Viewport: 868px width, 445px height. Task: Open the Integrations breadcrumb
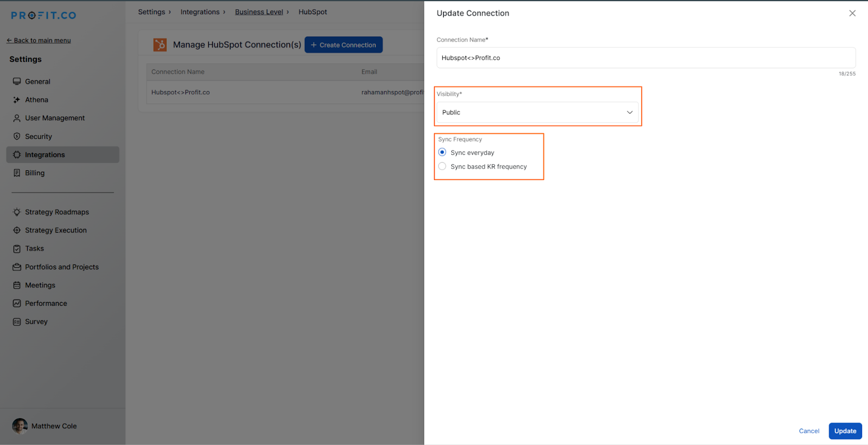pos(200,12)
